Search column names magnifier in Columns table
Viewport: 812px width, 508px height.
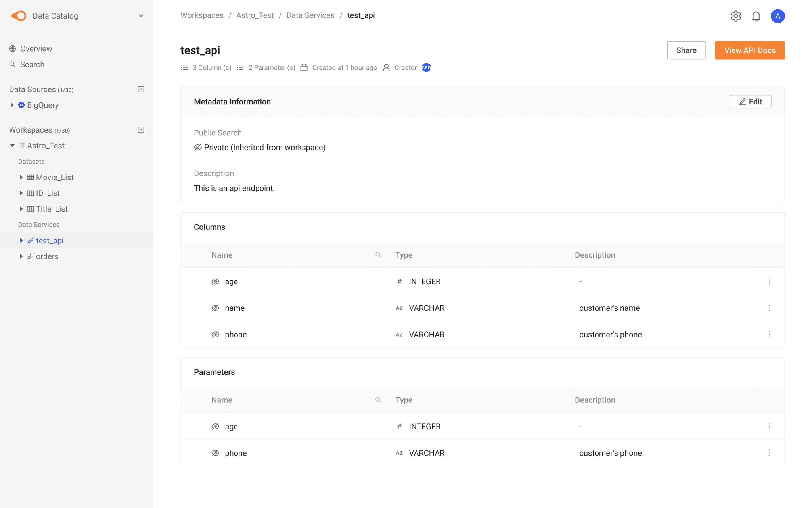coord(378,255)
